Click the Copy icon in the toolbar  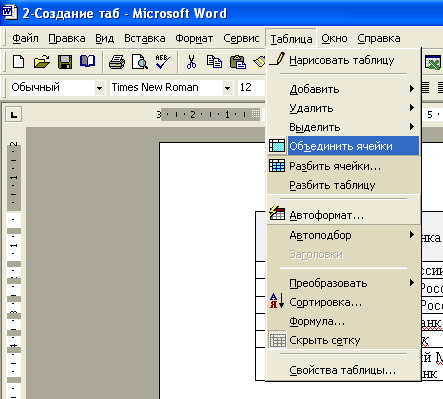[x=214, y=62]
